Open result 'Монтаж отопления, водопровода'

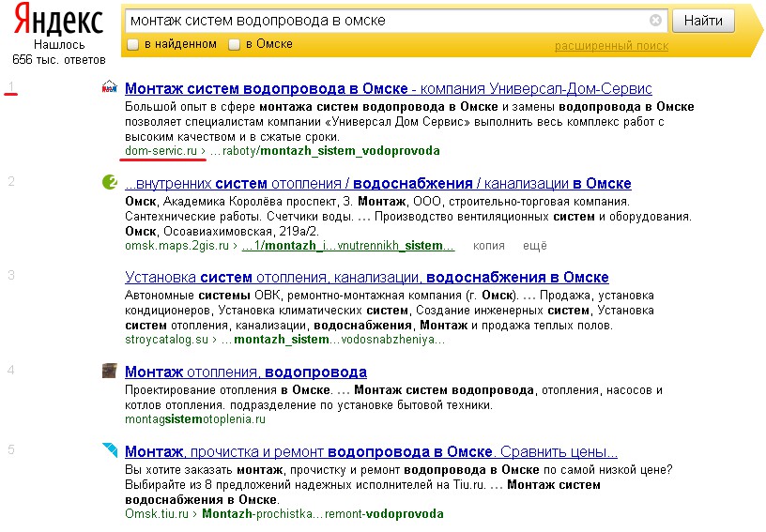coord(246,372)
